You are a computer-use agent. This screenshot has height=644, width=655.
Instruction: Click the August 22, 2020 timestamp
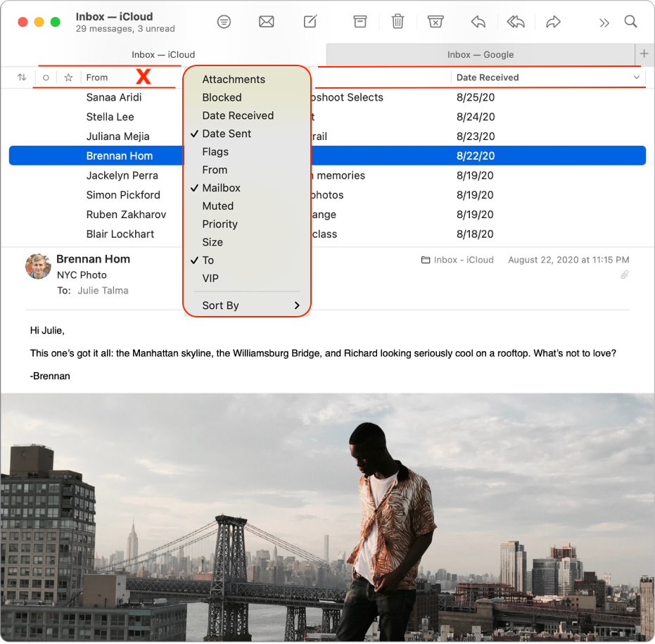568,260
